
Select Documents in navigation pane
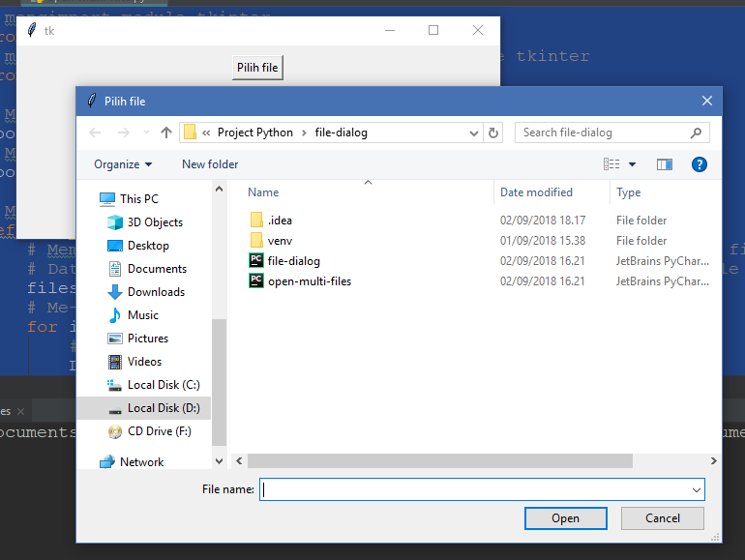click(x=158, y=269)
